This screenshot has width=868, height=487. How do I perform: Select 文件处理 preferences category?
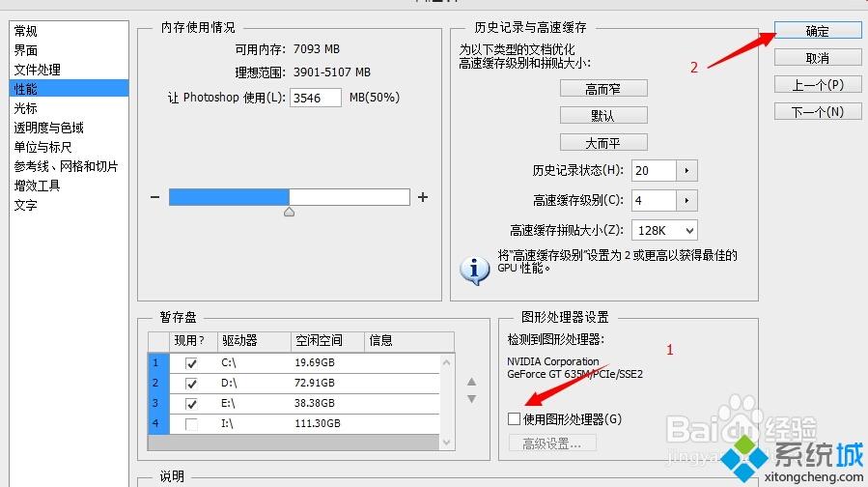tap(38, 70)
